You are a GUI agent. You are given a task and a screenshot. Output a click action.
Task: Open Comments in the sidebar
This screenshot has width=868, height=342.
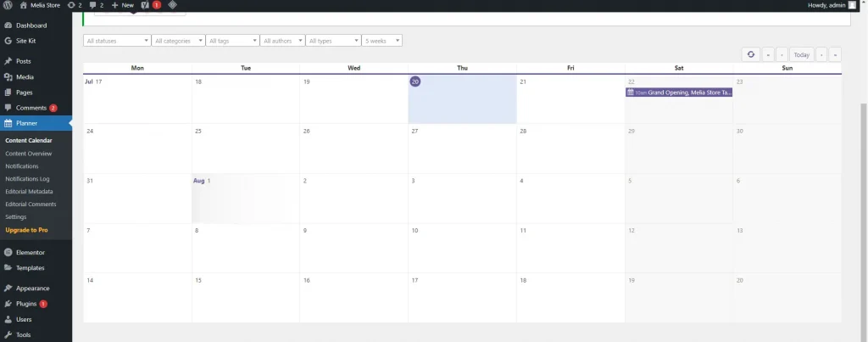(x=31, y=108)
